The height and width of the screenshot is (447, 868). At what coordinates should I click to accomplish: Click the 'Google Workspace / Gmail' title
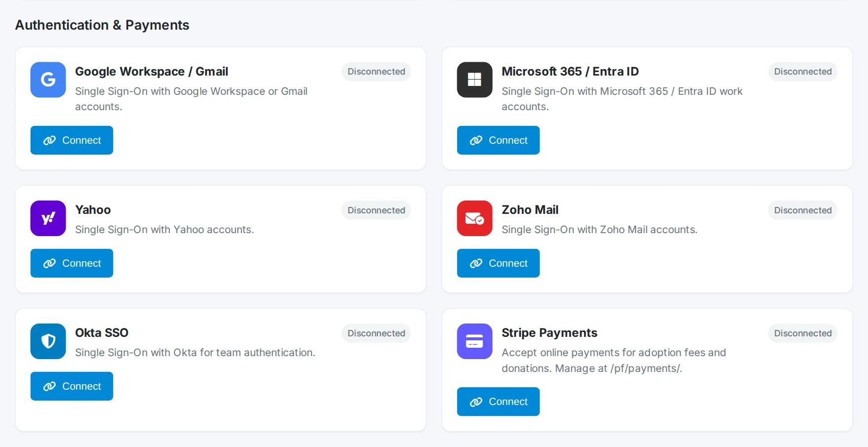click(152, 72)
